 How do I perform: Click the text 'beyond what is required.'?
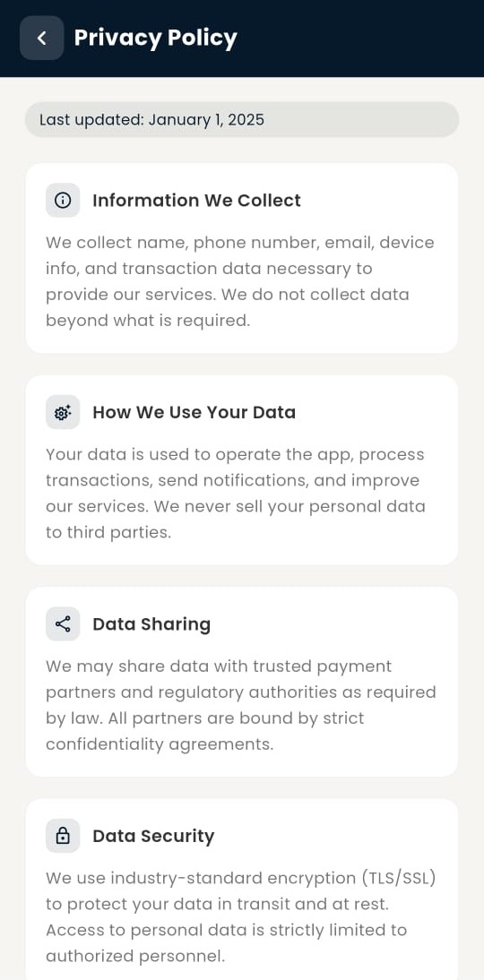(148, 321)
